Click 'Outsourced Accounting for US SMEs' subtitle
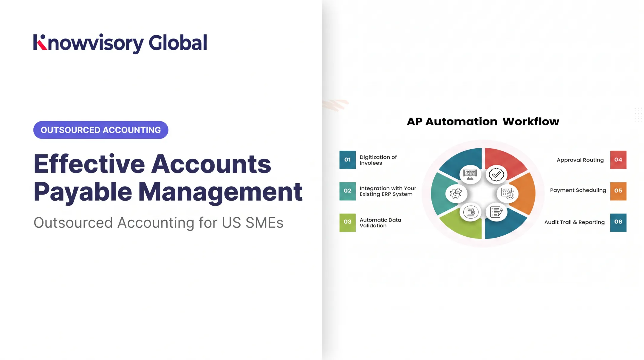Image resolution: width=644 pixels, height=360 pixels. [158, 223]
